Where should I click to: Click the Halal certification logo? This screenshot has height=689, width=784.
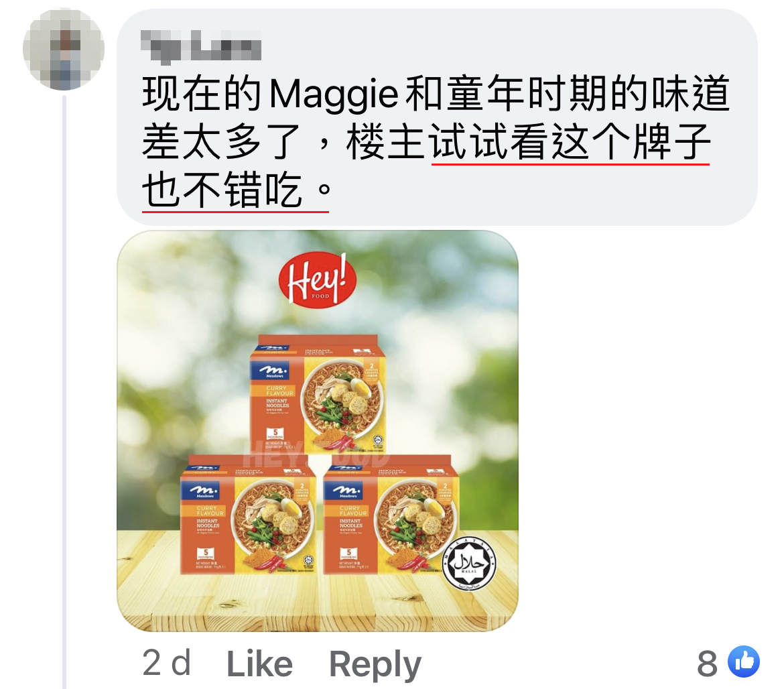point(468,564)
